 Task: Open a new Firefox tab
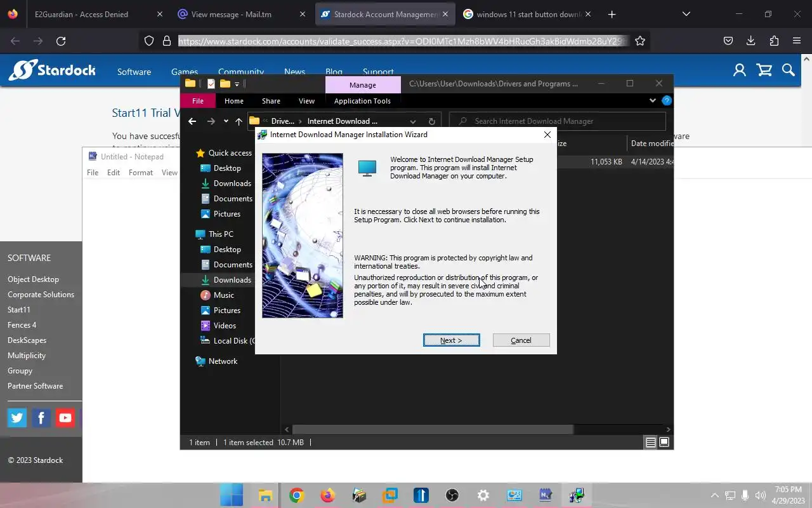point(612,14)
